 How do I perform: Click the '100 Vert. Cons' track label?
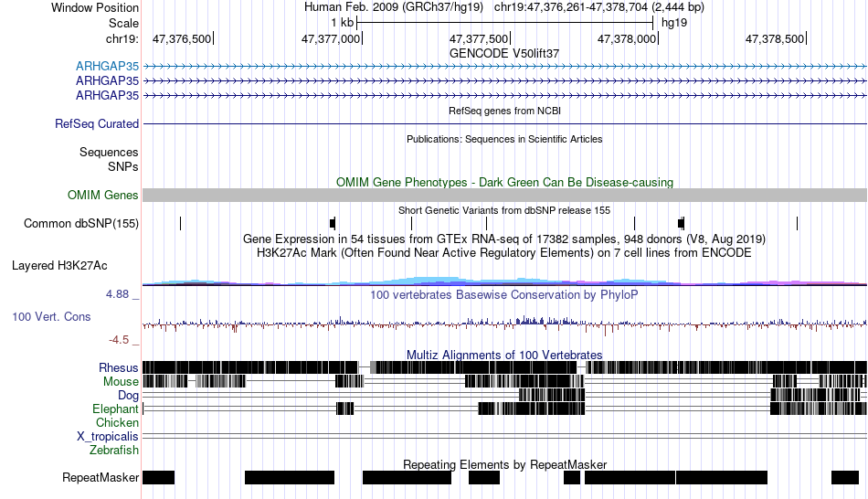(51, 317)
